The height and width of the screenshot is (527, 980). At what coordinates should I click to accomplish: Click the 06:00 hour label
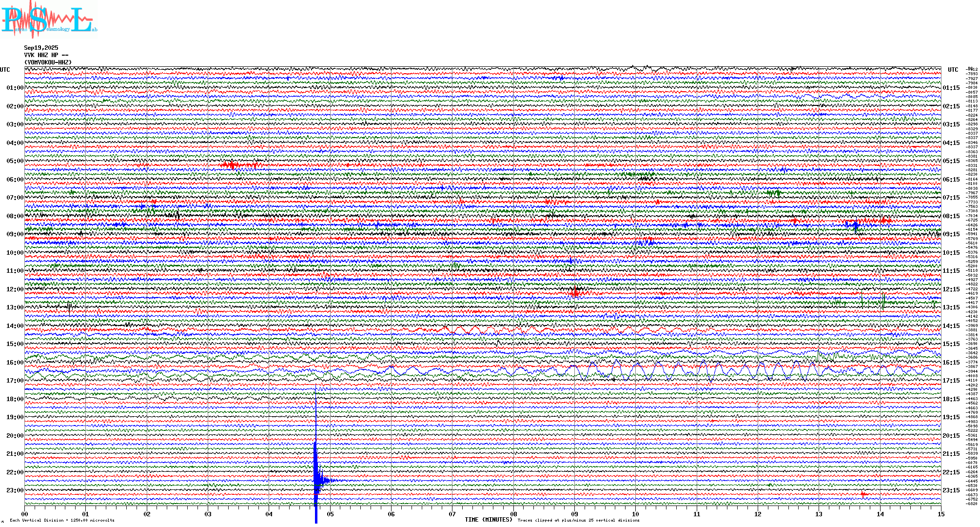(15, 180)
